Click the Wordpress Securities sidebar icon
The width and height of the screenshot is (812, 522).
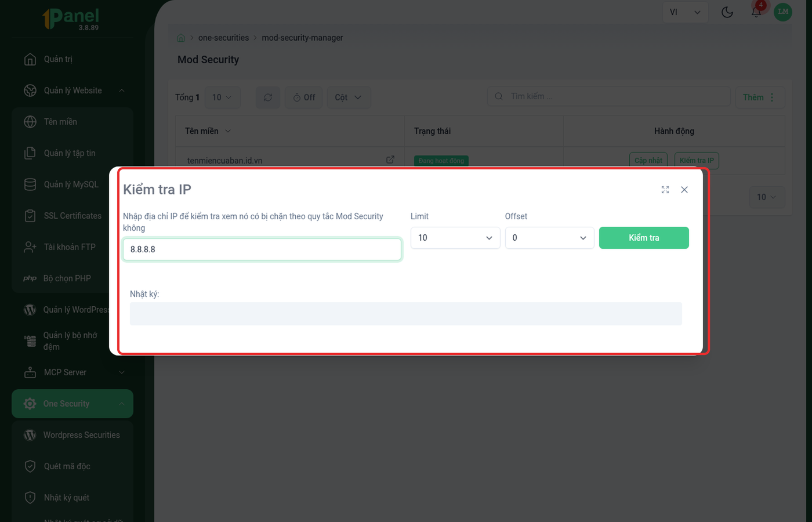[30, 435]
